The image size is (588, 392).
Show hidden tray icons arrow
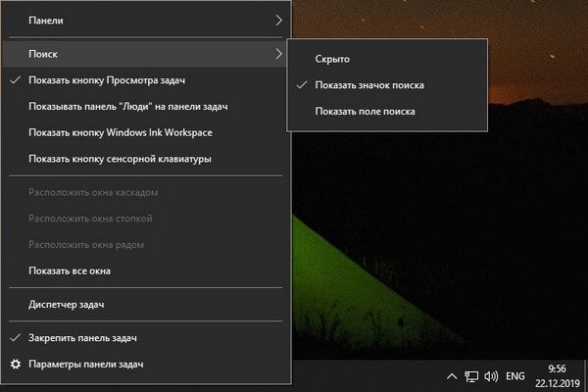pyautogui.click(x=452, y=376)
